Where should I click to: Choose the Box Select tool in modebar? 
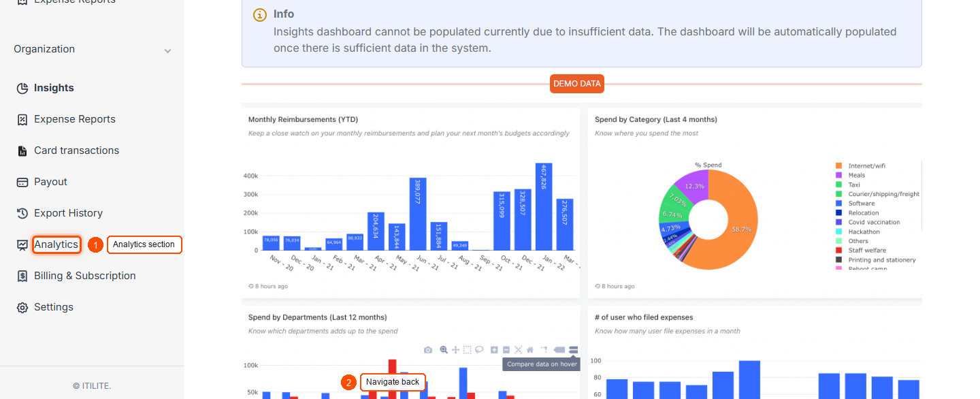pos(468,350)
